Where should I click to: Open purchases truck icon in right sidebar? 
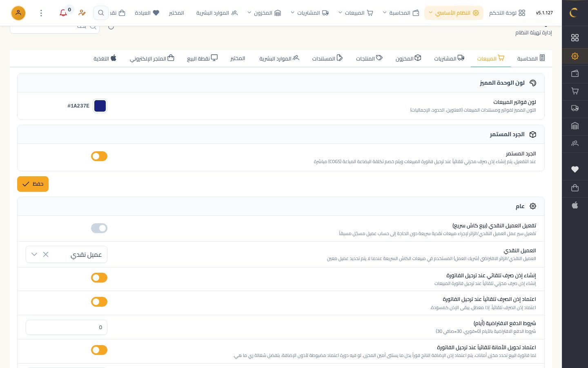click(575, 108)
